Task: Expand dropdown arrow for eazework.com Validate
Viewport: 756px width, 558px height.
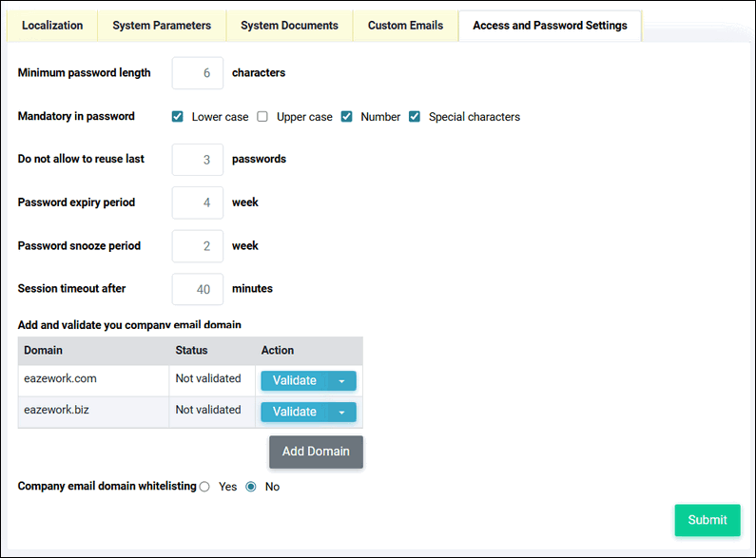Action: click(x=342, y=380)
